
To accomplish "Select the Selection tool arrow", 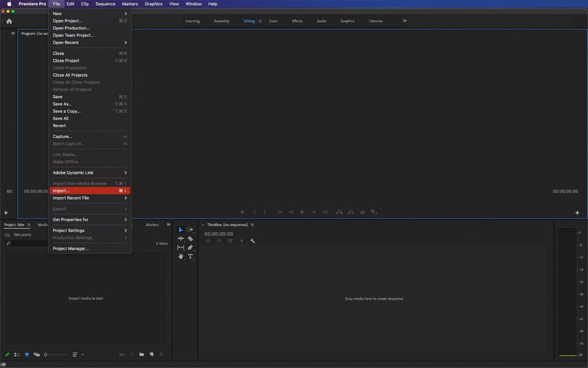I will [x=181, y=229].
